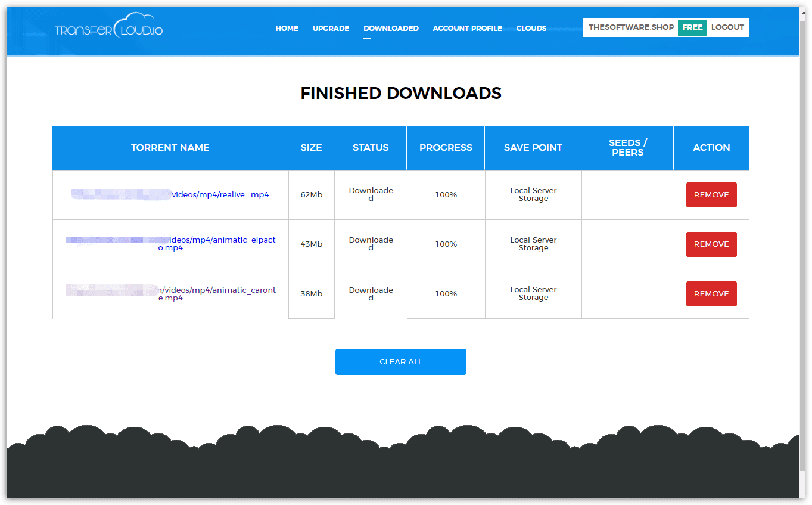Click the 43Mb size cell

[312, 244]
